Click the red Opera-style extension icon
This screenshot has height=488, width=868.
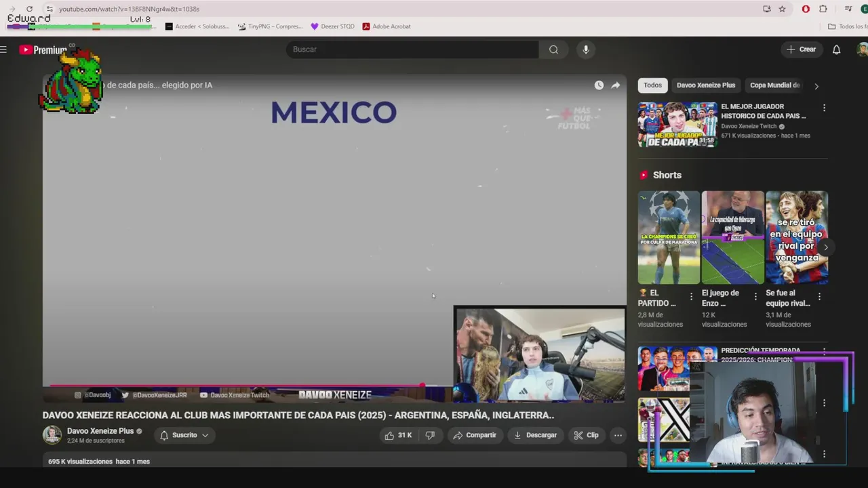click(x=806, y=9)
